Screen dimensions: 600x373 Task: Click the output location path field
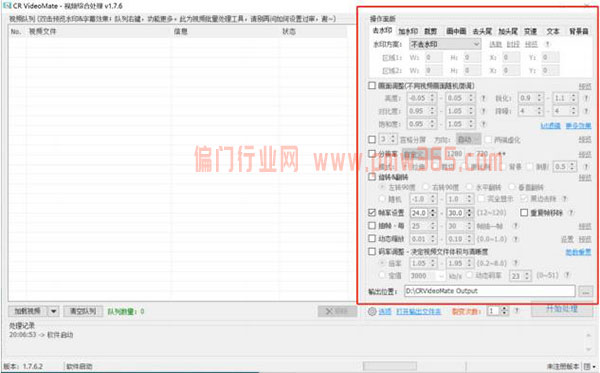(x=490, y=291)
